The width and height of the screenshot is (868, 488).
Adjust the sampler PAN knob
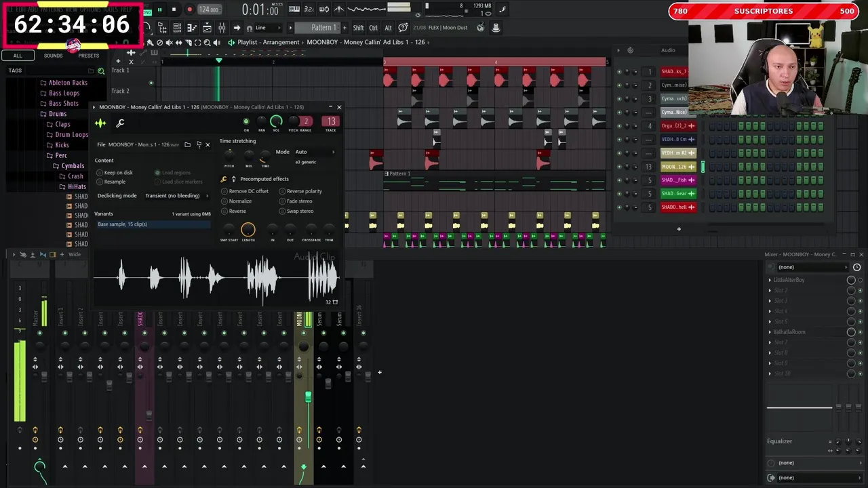262,121
